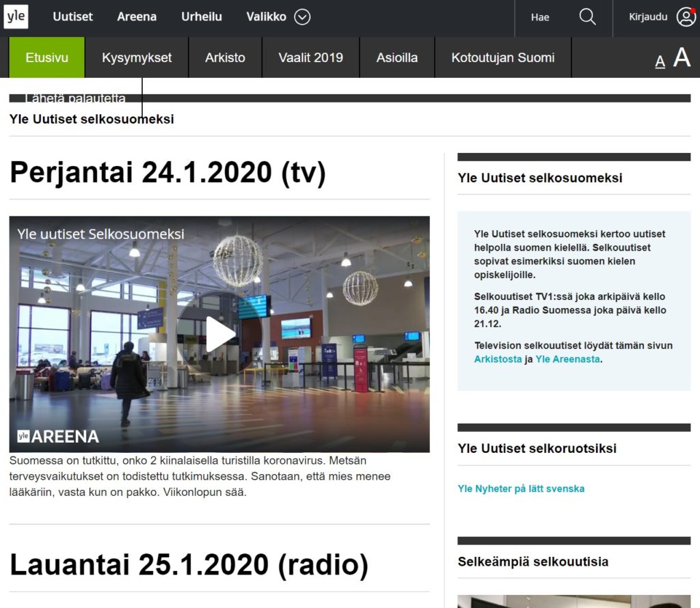Open Areena in top navigation
Screen dimensions: 700x608
point(137,17)
